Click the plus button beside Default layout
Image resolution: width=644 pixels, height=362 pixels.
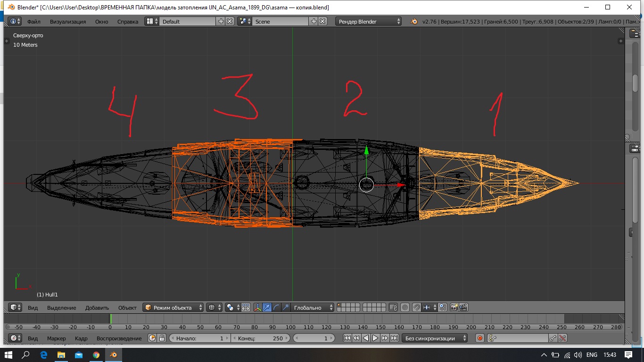[x=221, y=21]
